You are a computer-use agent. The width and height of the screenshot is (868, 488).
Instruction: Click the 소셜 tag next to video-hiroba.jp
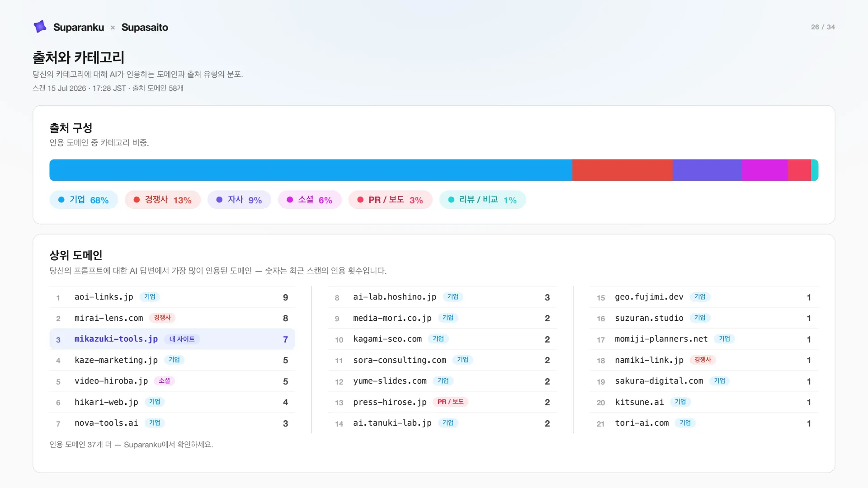point(165,381)
